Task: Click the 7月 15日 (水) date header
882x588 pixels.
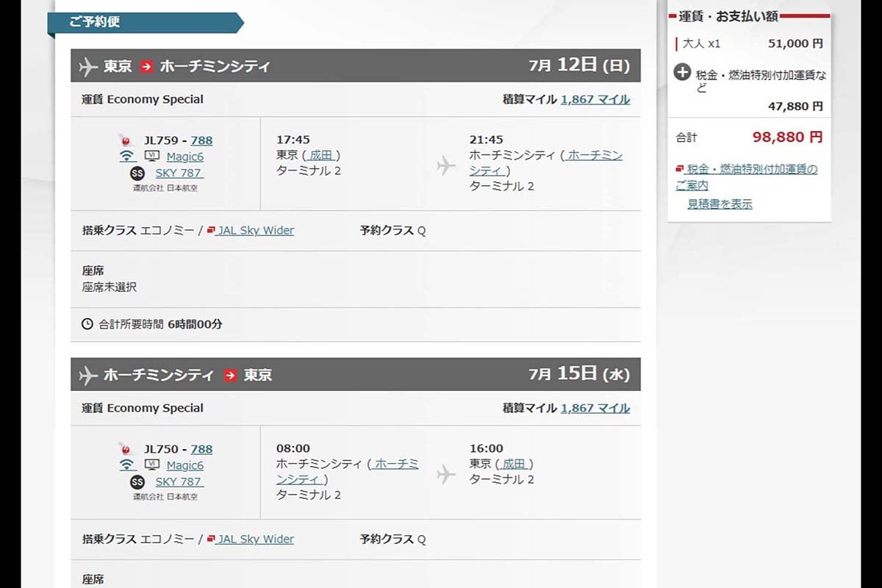Action: [x=579, y=374]
